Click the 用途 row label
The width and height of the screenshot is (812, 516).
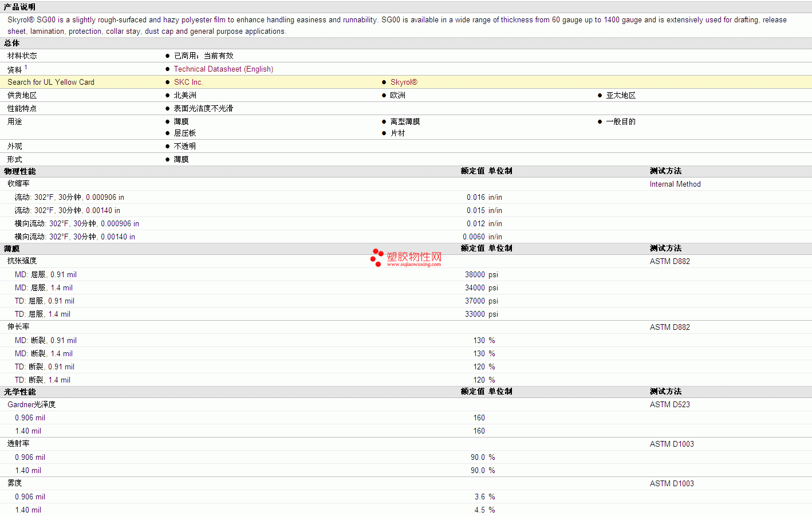15,121
